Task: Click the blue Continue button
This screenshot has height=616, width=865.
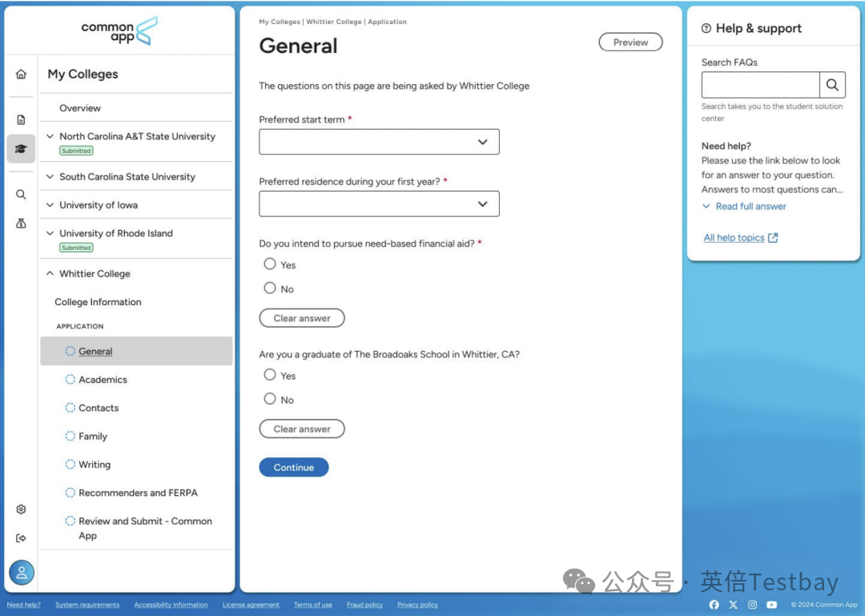Action: tap(293, 468)
